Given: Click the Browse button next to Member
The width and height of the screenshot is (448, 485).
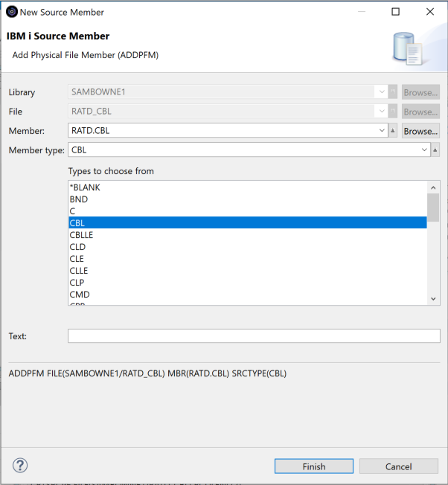Looking at the screenshot, I should (420, 131).
